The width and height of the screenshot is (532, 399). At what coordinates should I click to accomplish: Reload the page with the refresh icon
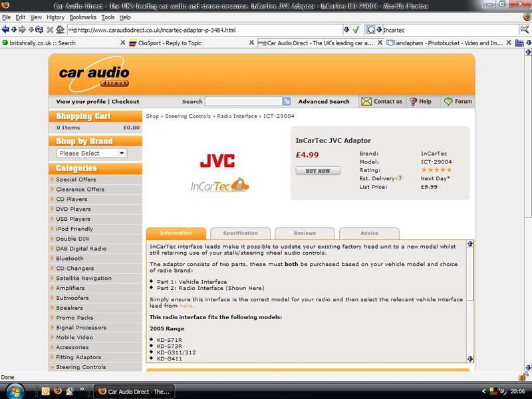click(x=41, y=30)
